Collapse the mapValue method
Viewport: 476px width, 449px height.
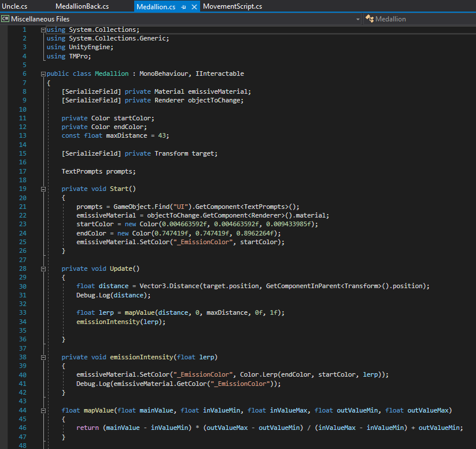pos(43,410)
